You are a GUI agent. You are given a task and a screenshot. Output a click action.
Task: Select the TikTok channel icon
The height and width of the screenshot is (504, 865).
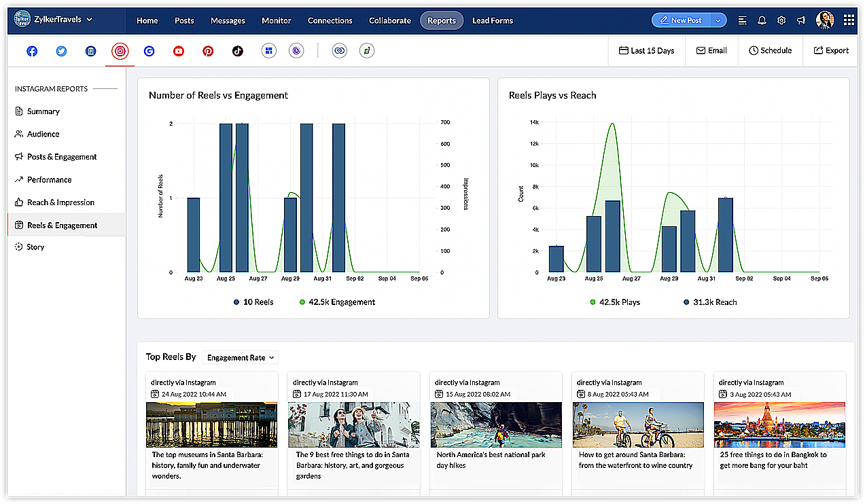tap(237, 51)
